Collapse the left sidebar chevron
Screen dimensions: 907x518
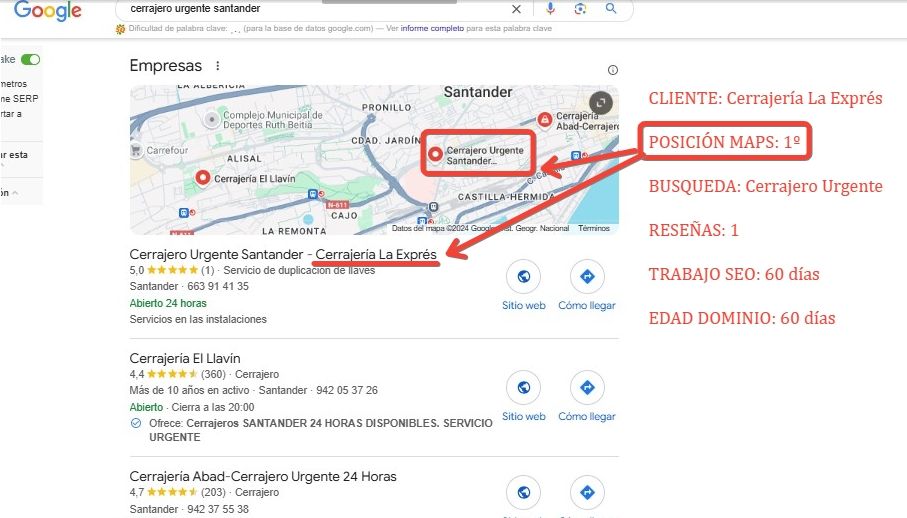coord(15,193)
